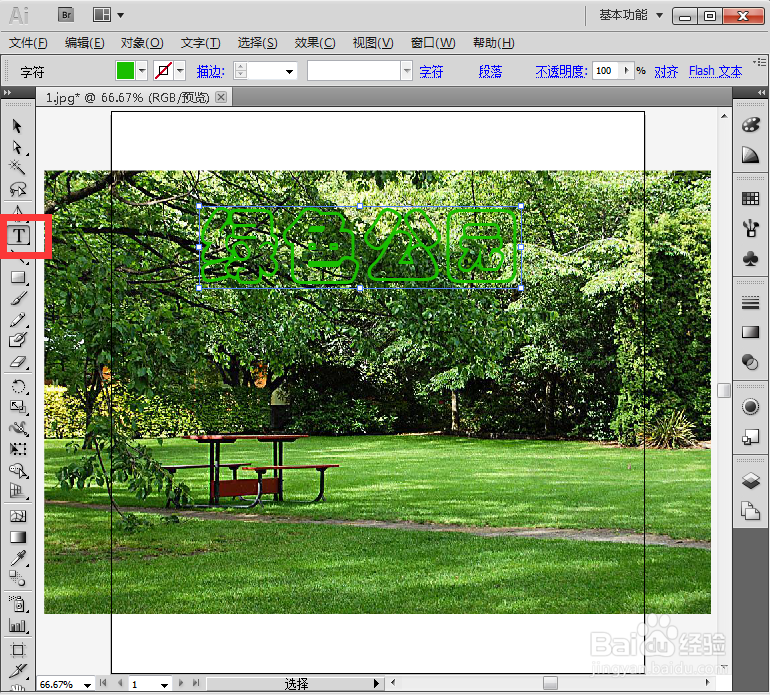Select the Eraser tool
The width and height of the screenshot is (770, 695).
click(x=18, y=362)
